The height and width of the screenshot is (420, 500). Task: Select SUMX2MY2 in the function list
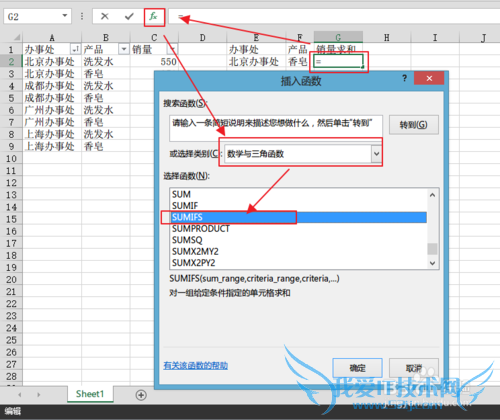[x=298, y=251]
